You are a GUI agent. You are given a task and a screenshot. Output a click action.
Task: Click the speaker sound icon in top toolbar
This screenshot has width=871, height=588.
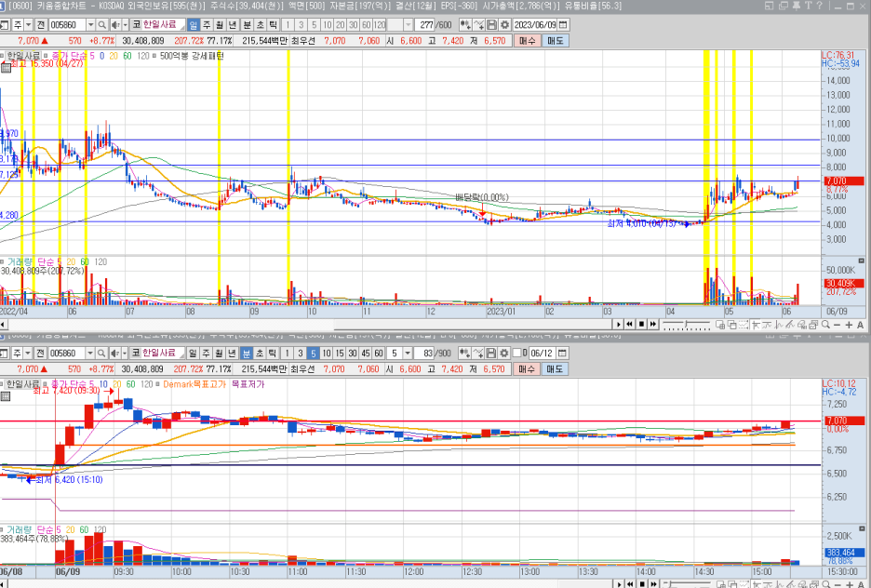pos(115,25)
